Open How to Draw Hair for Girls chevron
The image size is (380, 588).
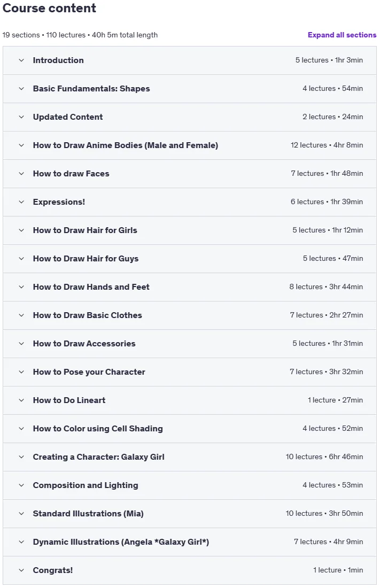click(21, 230)
